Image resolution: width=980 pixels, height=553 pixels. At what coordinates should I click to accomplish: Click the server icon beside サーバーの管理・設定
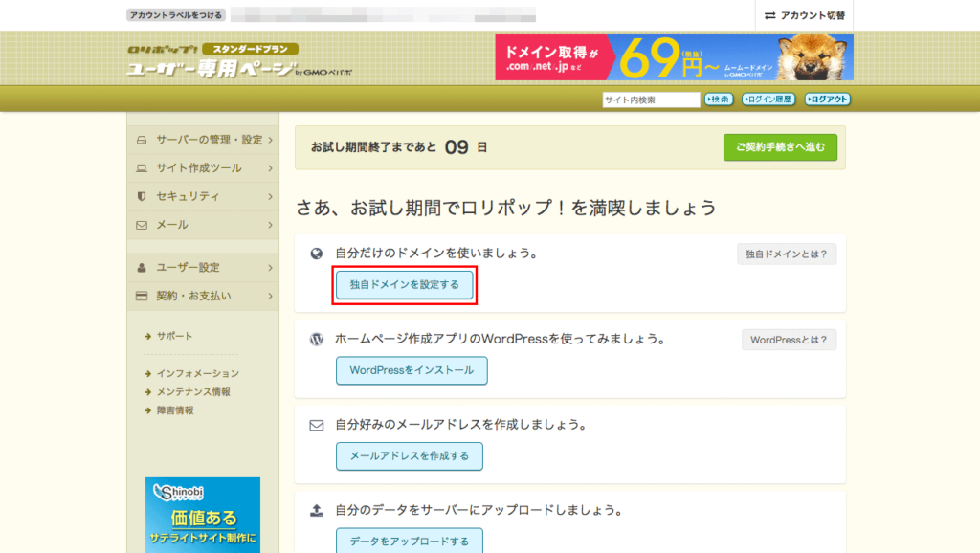point(142,140)
